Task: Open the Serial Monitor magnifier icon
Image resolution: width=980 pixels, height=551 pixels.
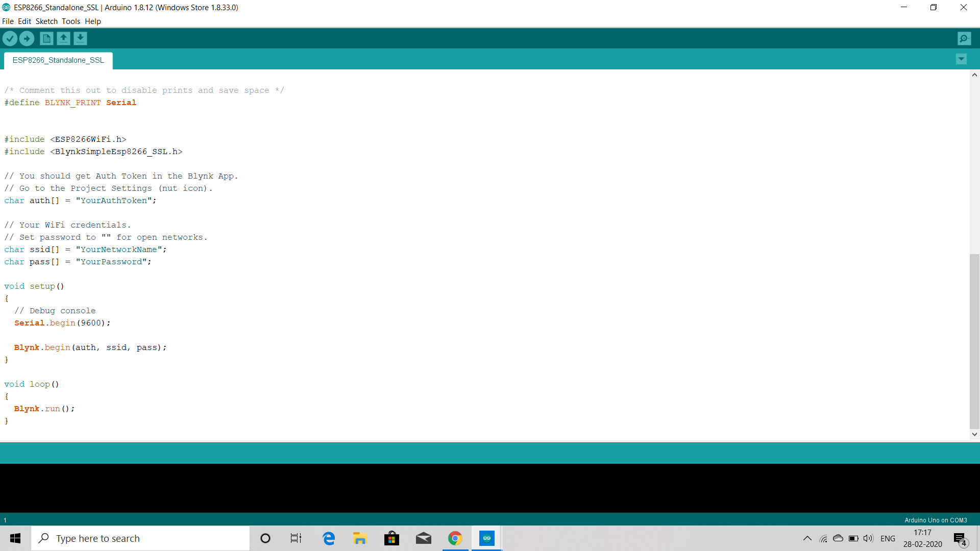Action: click(x=964, y=38)
